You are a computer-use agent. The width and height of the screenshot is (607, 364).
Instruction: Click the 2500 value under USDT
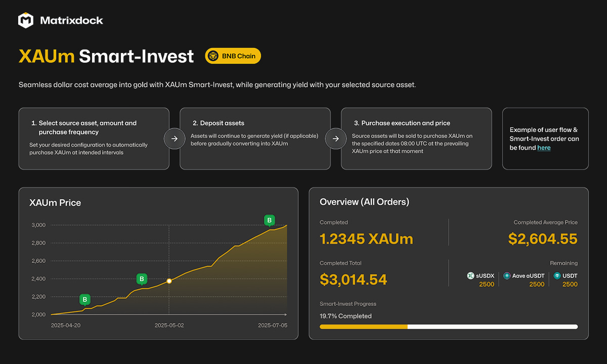click(x=570, y=284)
